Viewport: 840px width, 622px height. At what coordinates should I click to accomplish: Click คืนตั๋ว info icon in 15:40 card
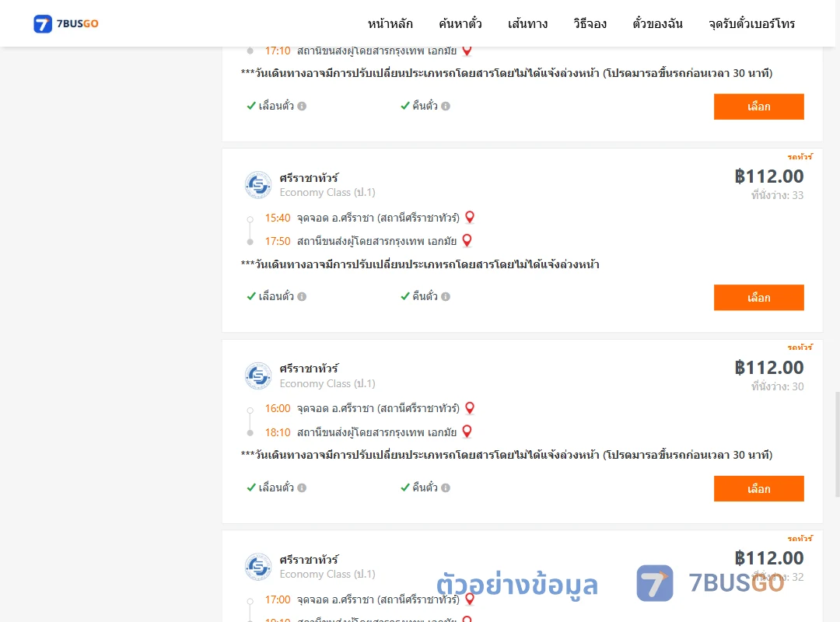tap(446, 296)
